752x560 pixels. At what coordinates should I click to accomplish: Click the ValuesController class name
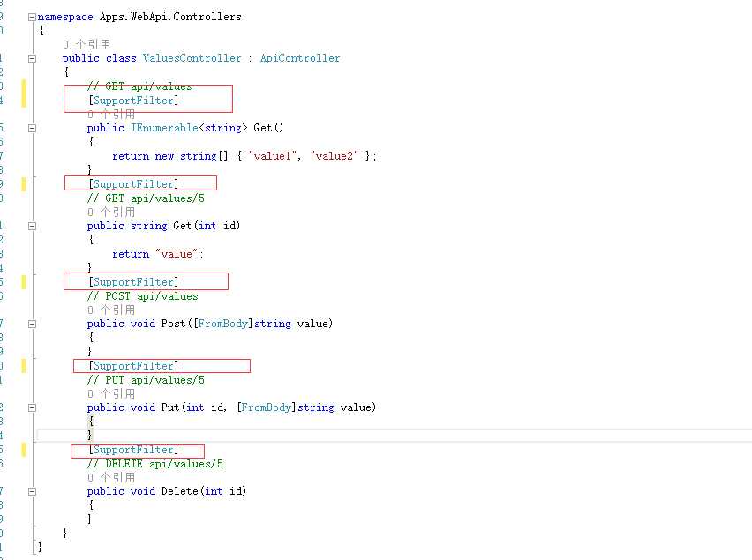click(192, 58)
